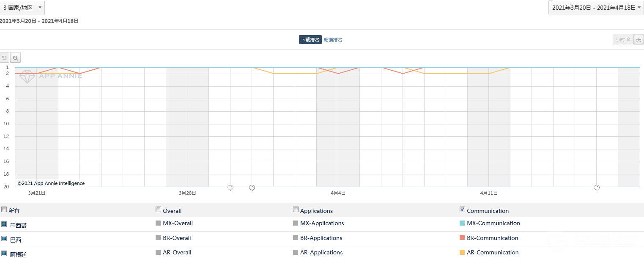644x262 pixels.
Task: Click the BR-Communication red color swatch
Action: [x=462, y=238]
